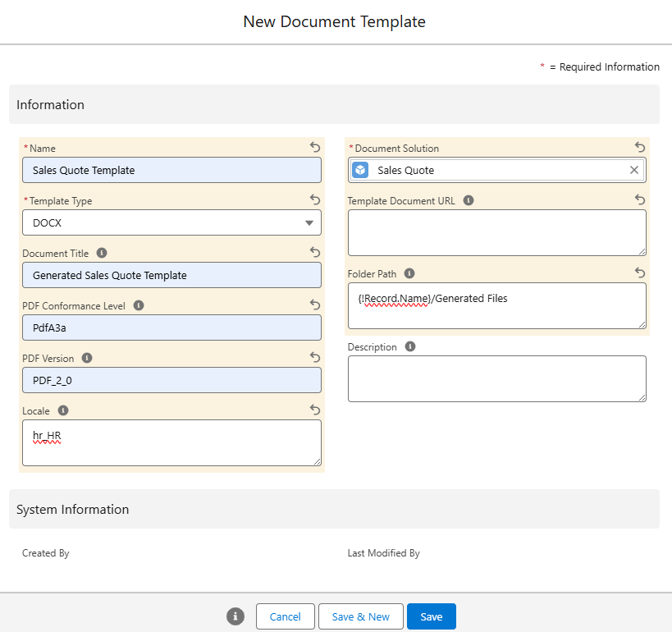Viewport: 672px width, 632px height.
Task: Click the Cancel button
Action: [285, 616]
